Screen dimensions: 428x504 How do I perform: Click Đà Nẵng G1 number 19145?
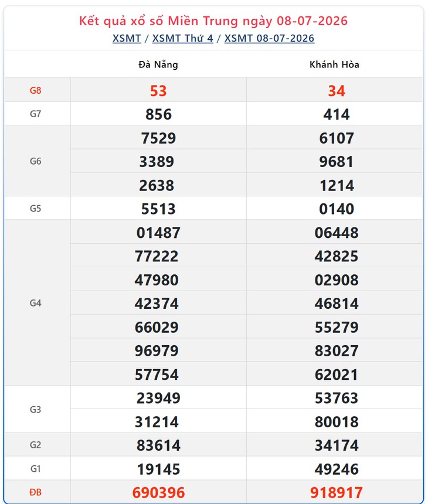[158, 469]
